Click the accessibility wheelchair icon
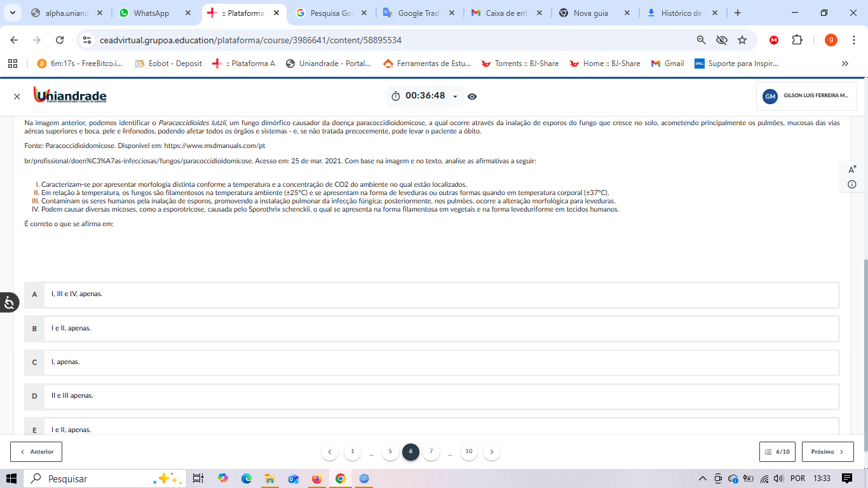 pos(9,302)
